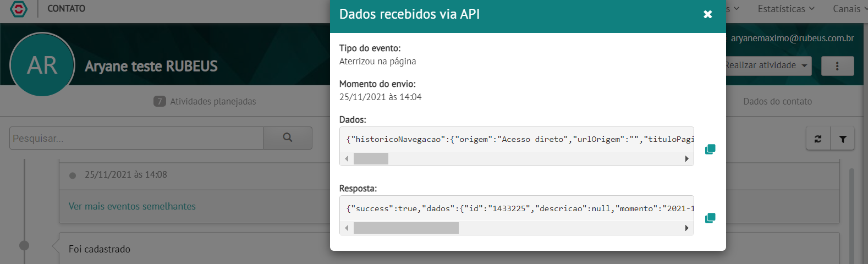The image size is (868, 264).
Task: Click the AR contact avatar
Action: click(x=42, y=64)
